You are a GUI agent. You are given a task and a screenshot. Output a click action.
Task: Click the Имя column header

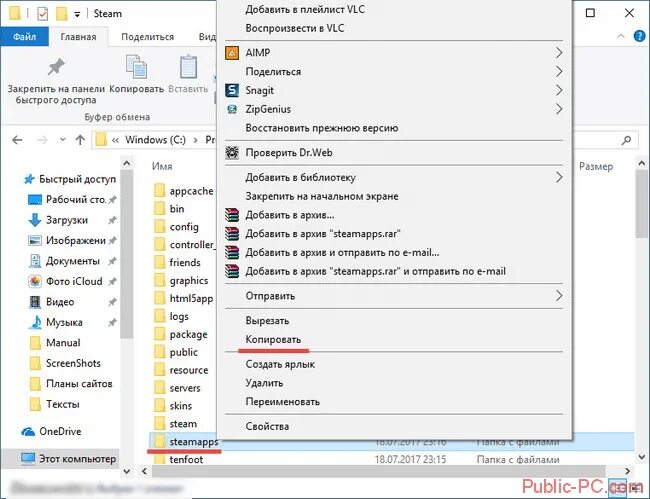(x=162, y=166)
